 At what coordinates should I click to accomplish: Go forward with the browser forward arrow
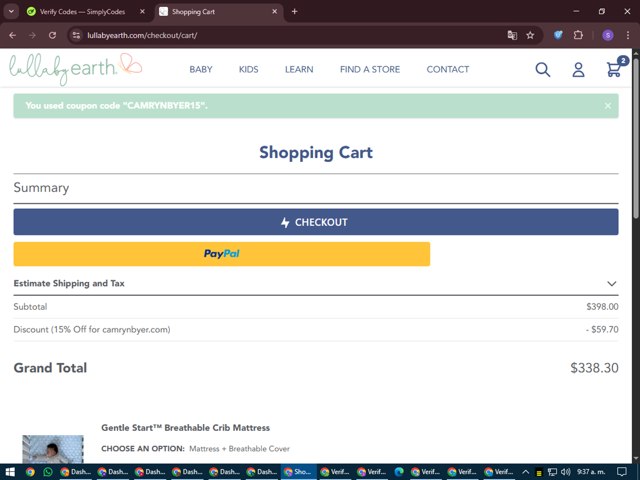32,36
